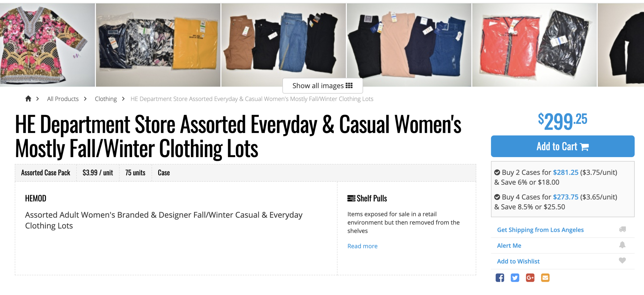Go to Clothing category breadcrumb
The image size is (644, 295).
(106, 99)
